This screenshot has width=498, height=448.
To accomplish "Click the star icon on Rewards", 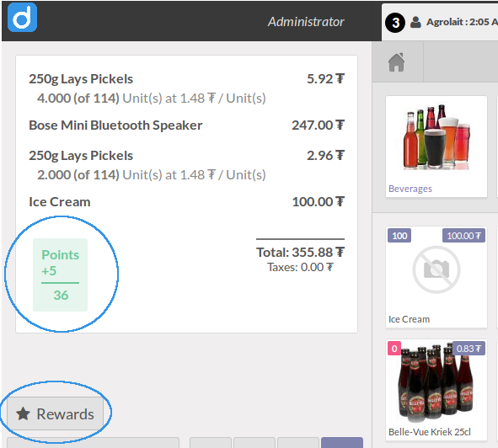I will pos(24,414).
